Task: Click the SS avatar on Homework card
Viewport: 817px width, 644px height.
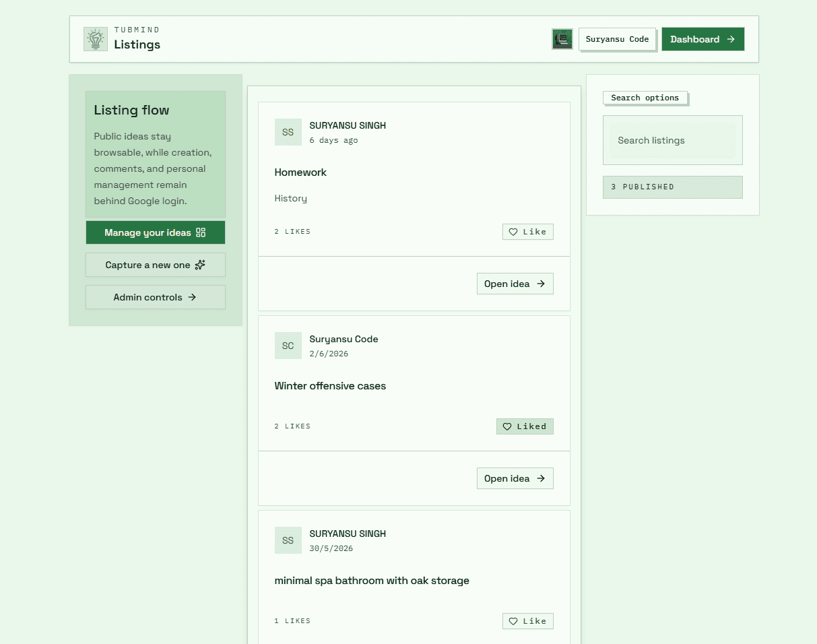Action: tap(288, 132)
